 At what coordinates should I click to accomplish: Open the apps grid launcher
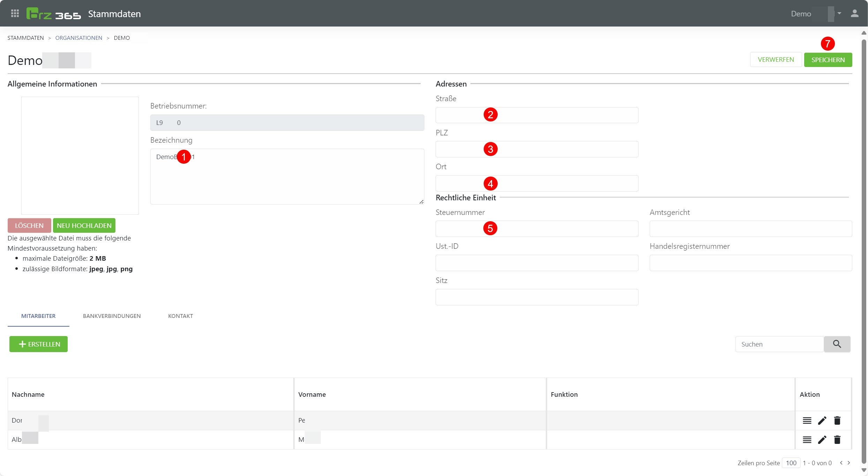pyautogui.click(x=15, y=14)
